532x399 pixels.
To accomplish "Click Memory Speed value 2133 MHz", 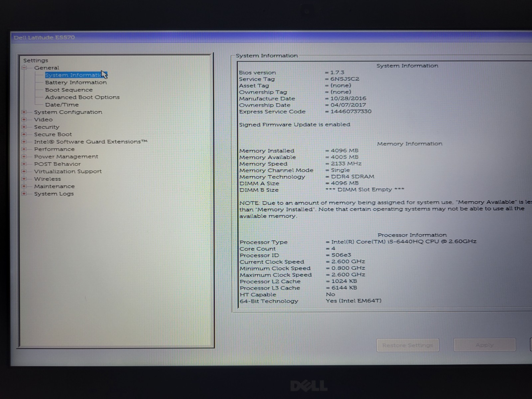I will tap(346, 164).
